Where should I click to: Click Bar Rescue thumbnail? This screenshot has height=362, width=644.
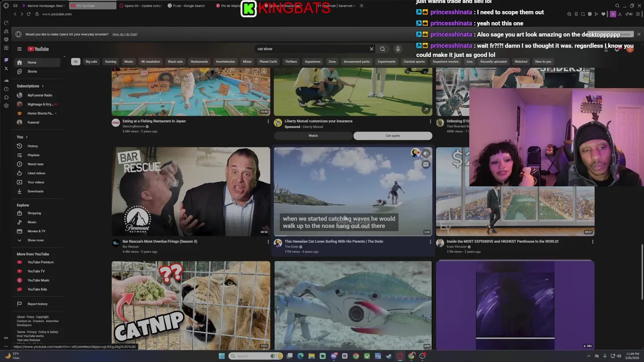click(x=191, y=191)
